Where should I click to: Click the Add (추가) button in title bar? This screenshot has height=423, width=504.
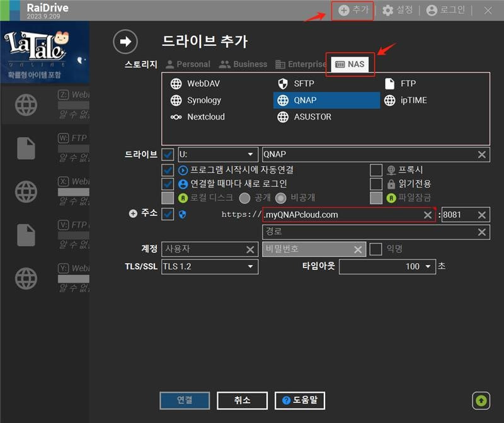pos(353,10)
